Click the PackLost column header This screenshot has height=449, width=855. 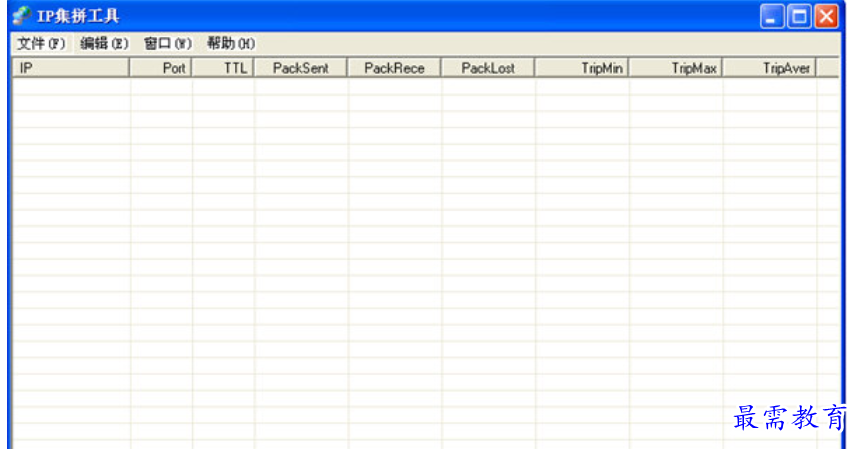click(x=488, y=68)
